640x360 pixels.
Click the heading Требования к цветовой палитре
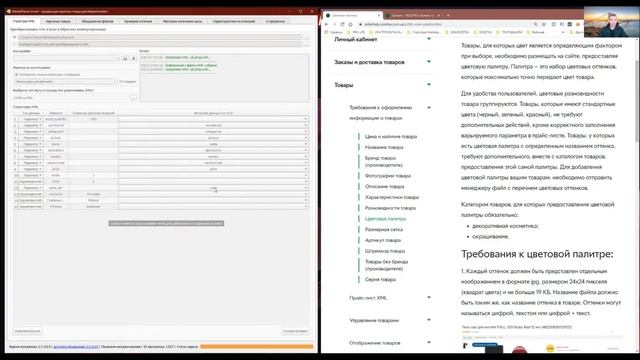537,254
